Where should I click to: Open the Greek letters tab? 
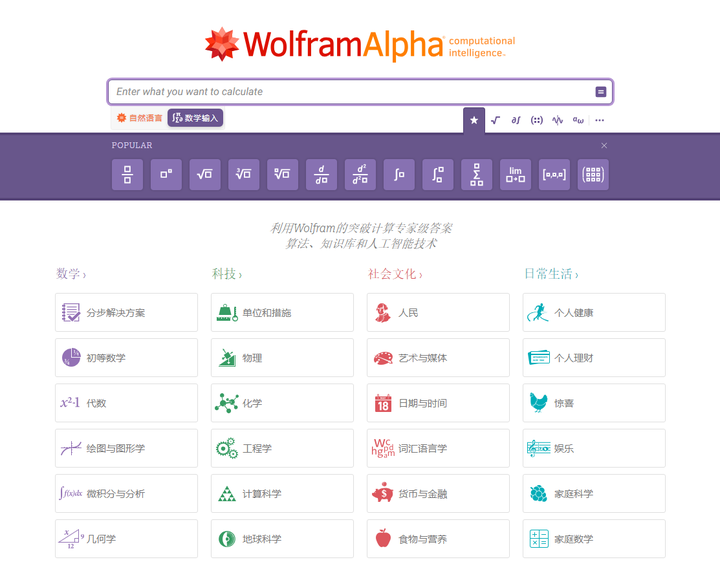coord(578,120)
